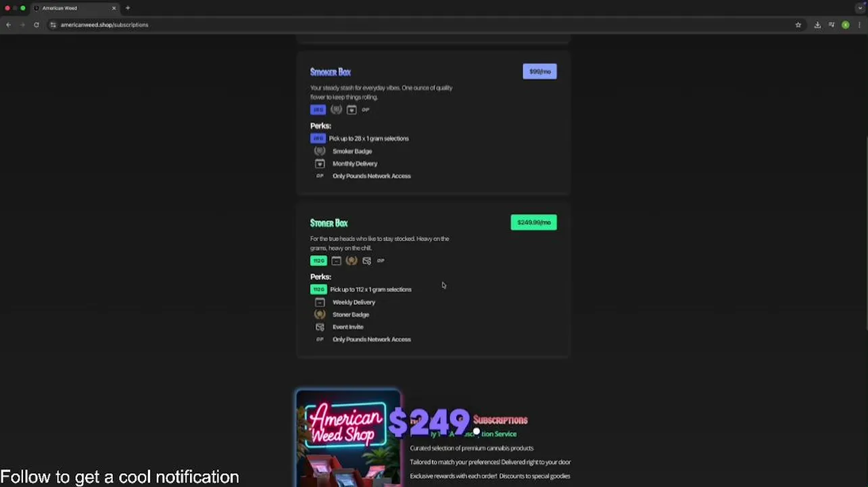Click the Smoker Badge laurel icon in perks
Image resolution: width=868 pixels, height=487 pixels.
coord(320,151)
